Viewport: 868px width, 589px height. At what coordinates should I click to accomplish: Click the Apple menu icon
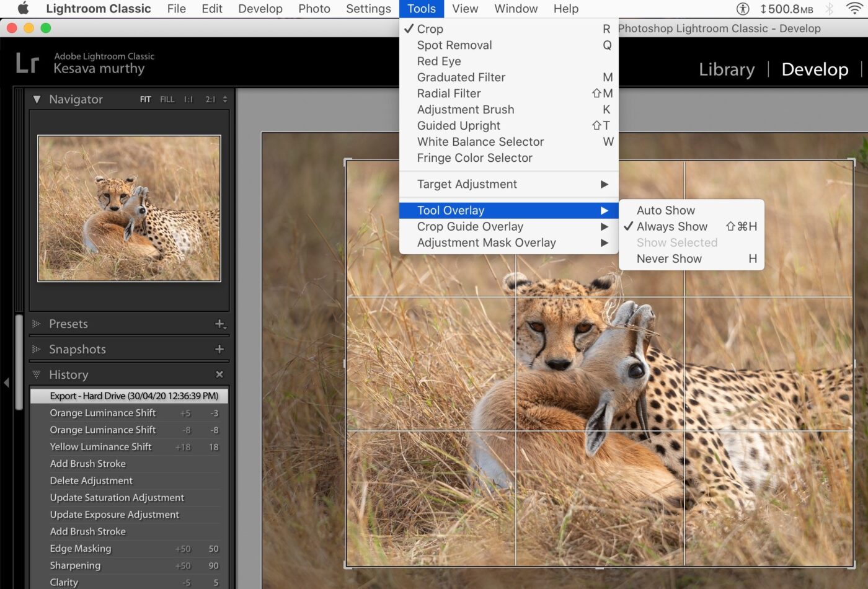(x=23, y=9)
